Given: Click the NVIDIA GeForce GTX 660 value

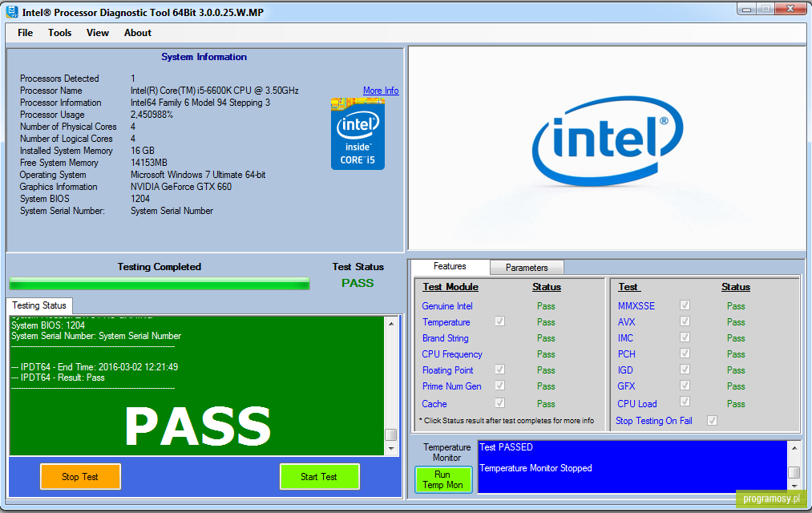Looking at the screenshot, I should pos(180,187).
